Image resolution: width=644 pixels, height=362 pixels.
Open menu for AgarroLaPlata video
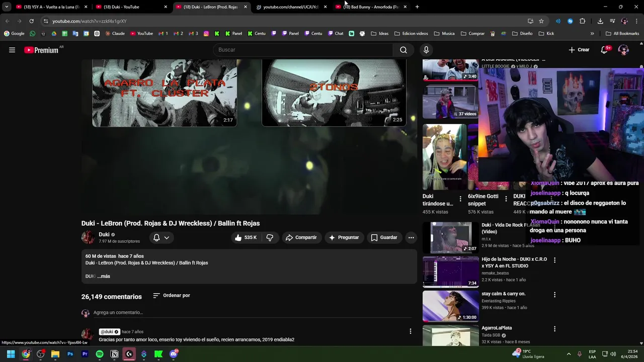tap(554, 329)
